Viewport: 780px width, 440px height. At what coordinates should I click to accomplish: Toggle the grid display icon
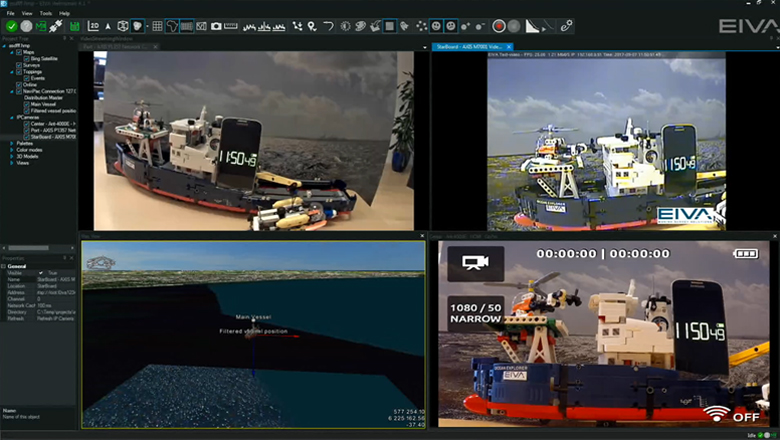click(157, 26)
